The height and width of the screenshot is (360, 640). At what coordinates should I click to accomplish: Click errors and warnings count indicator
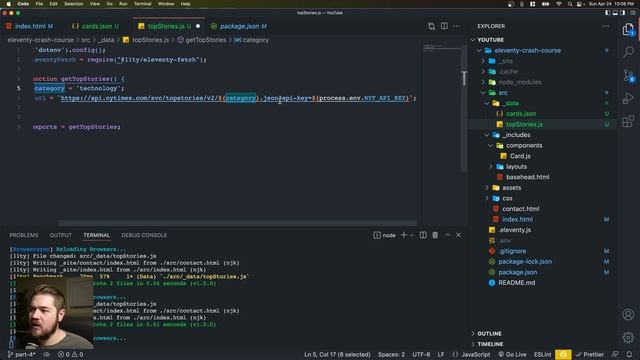(x=71, y=354)
